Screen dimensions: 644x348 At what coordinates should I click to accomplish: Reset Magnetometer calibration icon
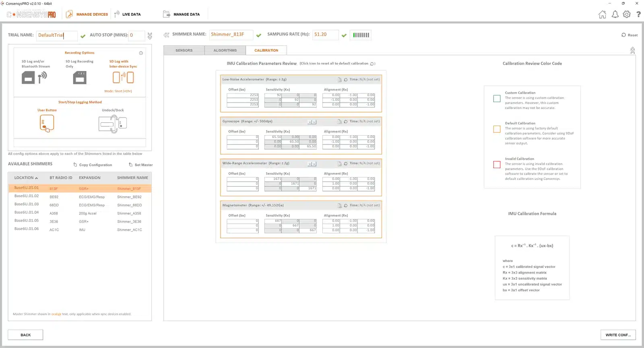pos(346,206)
